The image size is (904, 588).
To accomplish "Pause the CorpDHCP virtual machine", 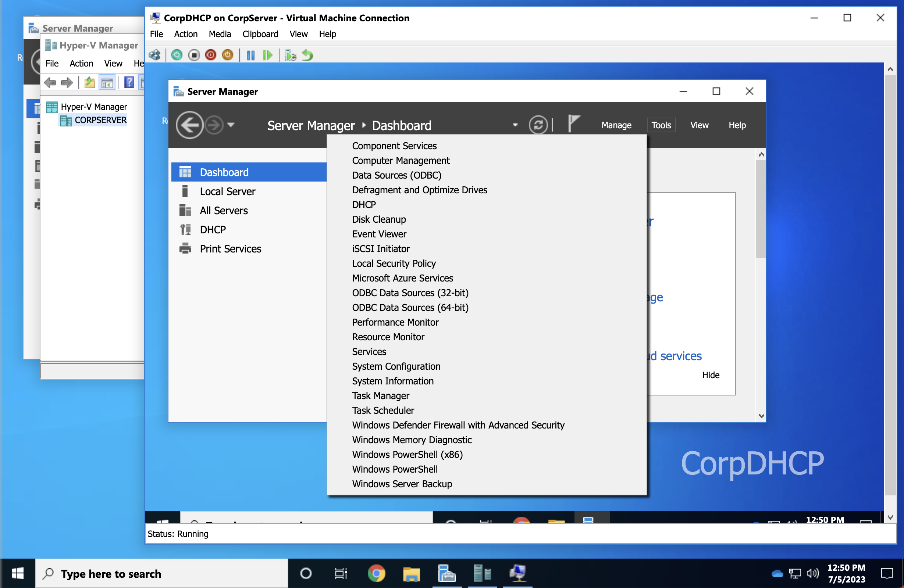I will [251, 55].
